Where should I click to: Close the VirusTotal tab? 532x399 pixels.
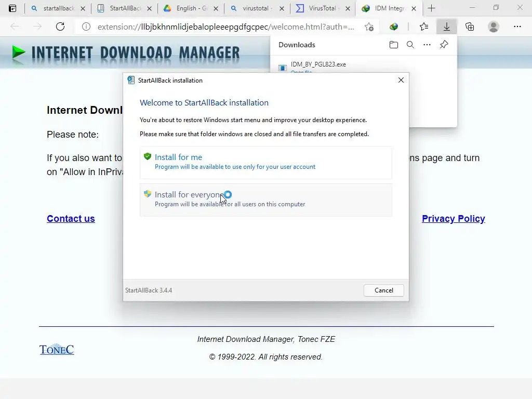(x=348, y=8)
